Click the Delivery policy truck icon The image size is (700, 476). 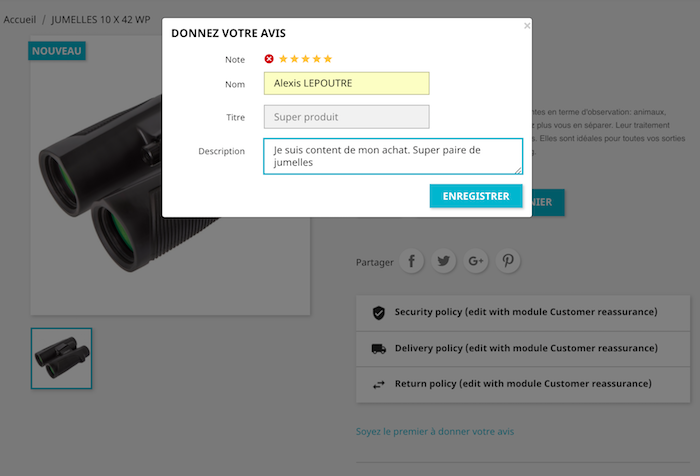[378, 348]
